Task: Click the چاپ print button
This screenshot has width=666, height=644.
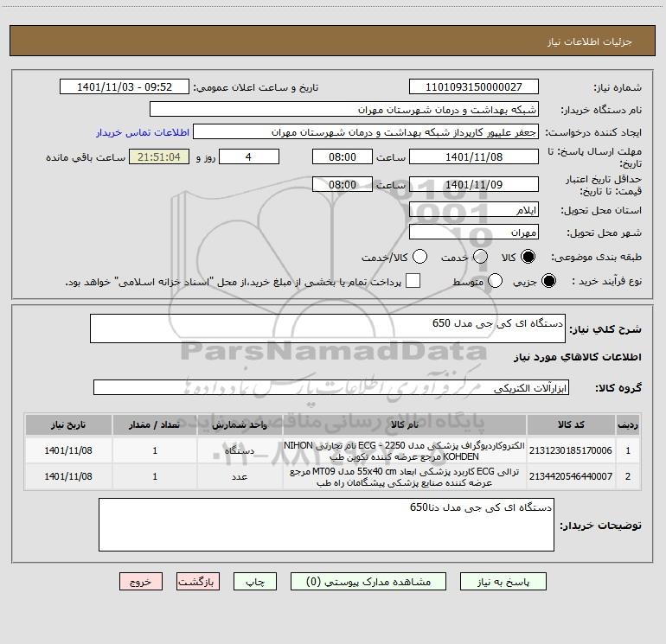Action: (x=255, y=582)
